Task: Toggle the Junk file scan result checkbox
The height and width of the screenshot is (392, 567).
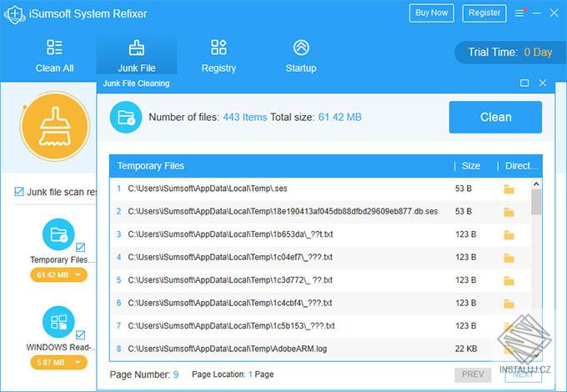Action: 19,191
